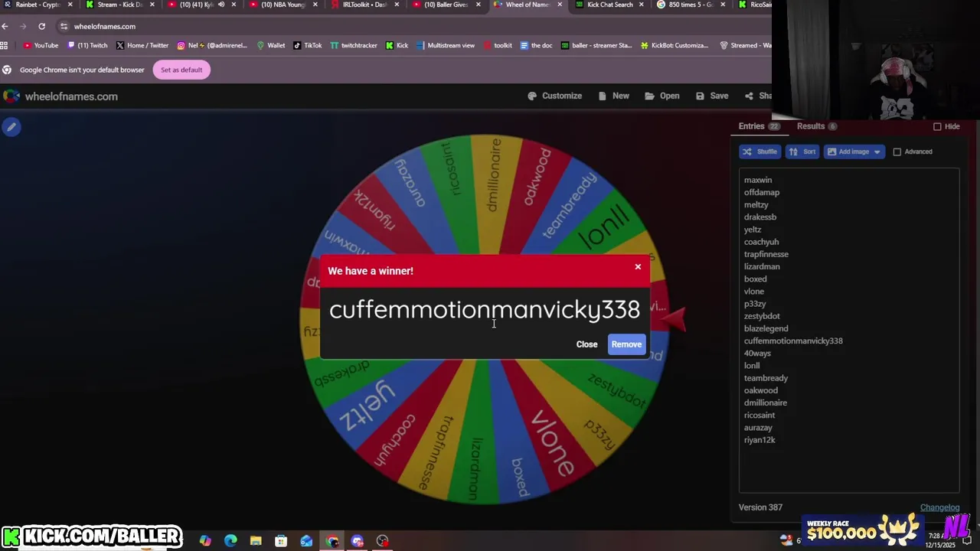Click the 'coachyuh' entry in the list
The height and width of the screenshot is (551, 980).
click(x=761, y=242)
